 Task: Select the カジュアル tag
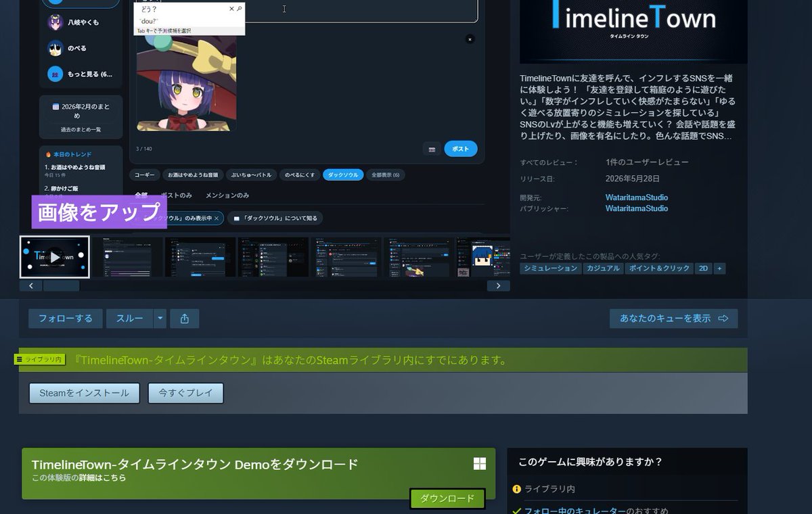tap(602, 268)
